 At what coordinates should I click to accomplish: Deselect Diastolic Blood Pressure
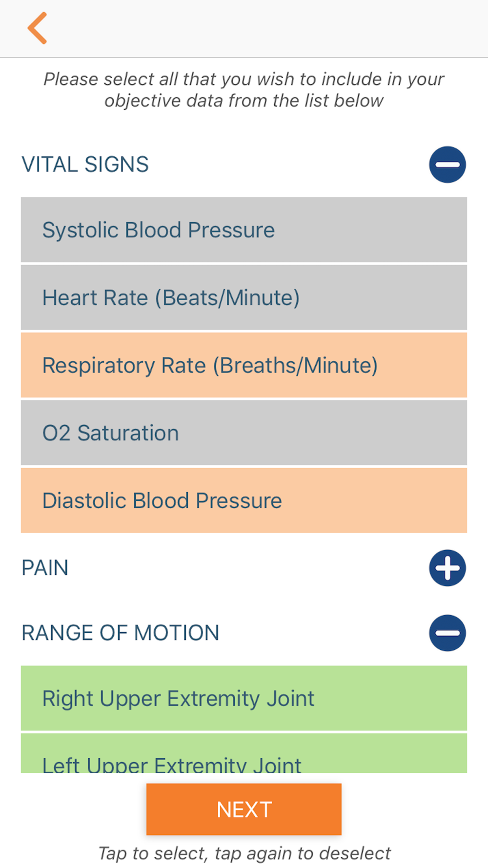tap(244, 500)
